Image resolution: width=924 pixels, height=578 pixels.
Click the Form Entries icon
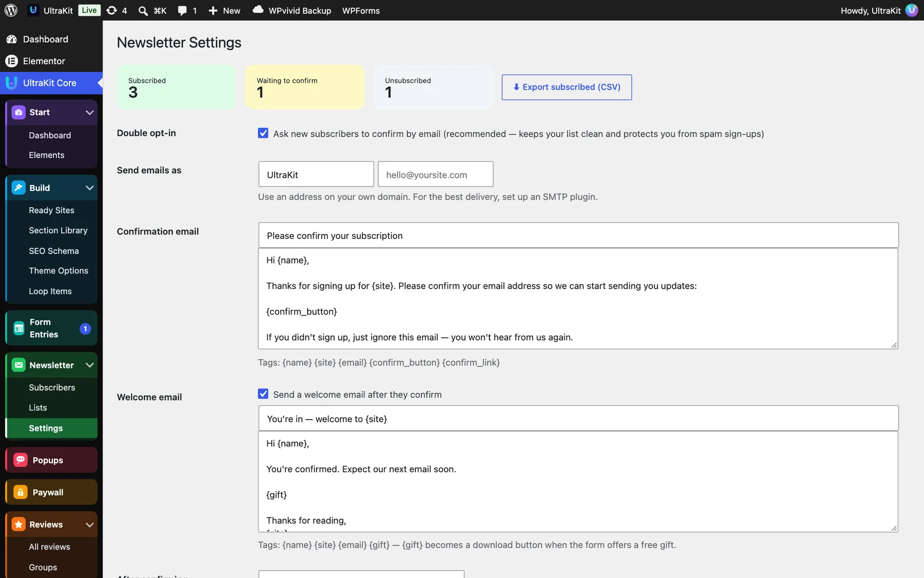point(19,328)
